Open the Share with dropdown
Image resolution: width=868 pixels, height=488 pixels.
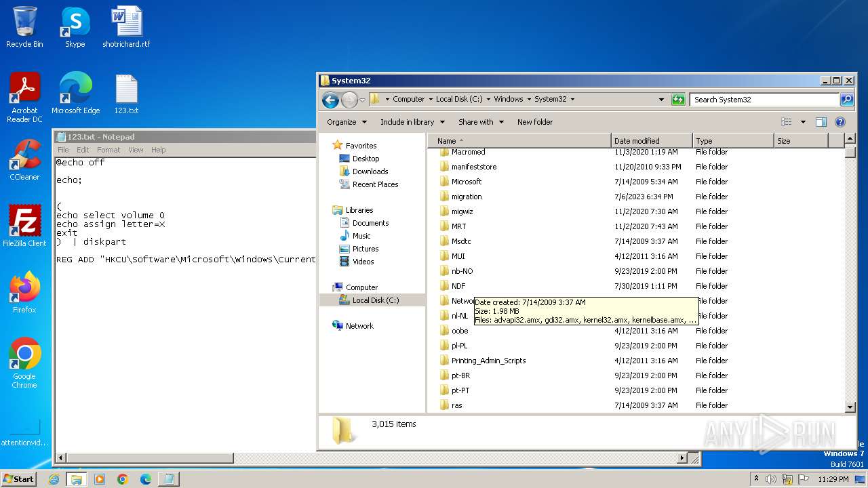481,122
